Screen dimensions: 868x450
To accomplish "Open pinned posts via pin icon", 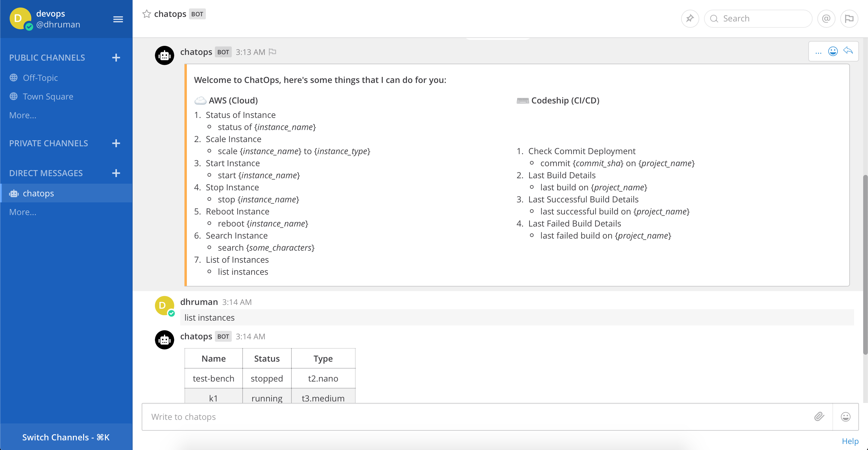I will tap(690, 18).
